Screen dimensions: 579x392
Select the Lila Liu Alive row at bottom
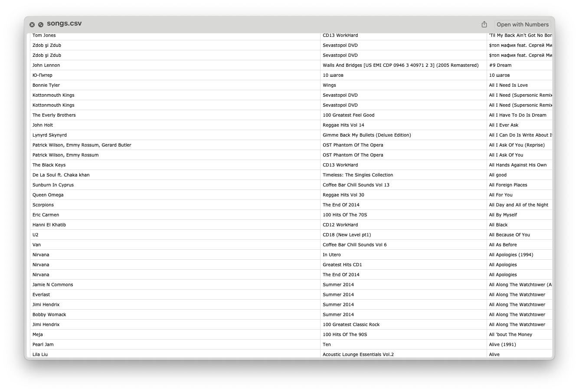[173, 354]
